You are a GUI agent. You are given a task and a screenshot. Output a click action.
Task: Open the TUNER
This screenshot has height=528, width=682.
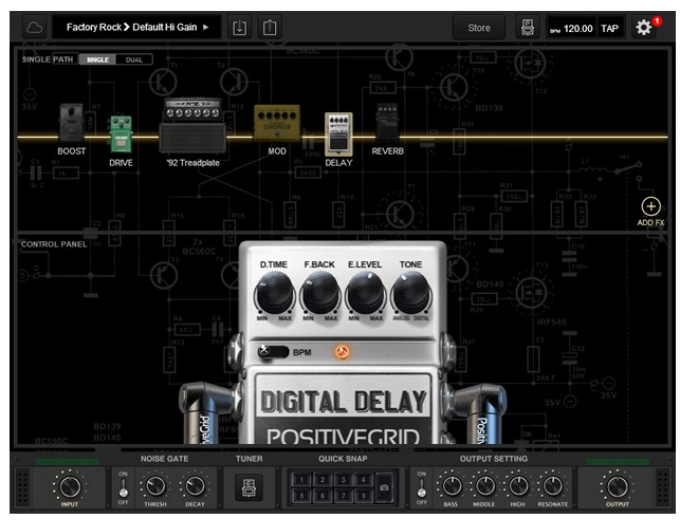249,487
